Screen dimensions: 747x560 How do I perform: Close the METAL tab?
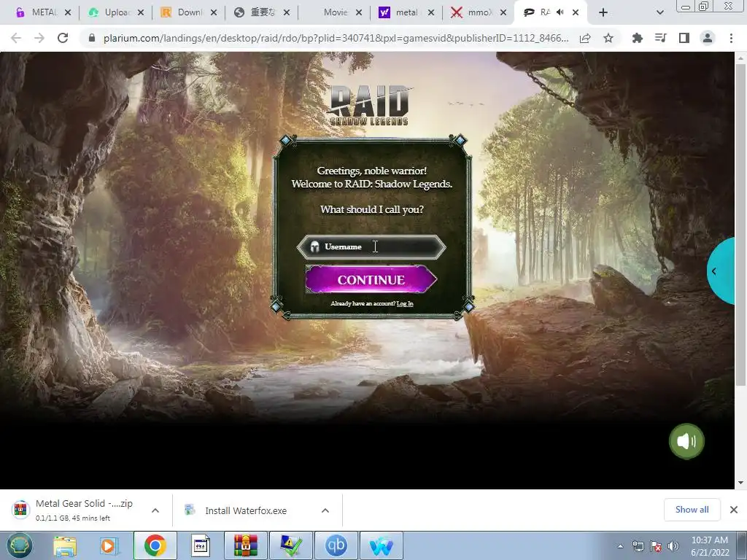[x=68, y=12]
